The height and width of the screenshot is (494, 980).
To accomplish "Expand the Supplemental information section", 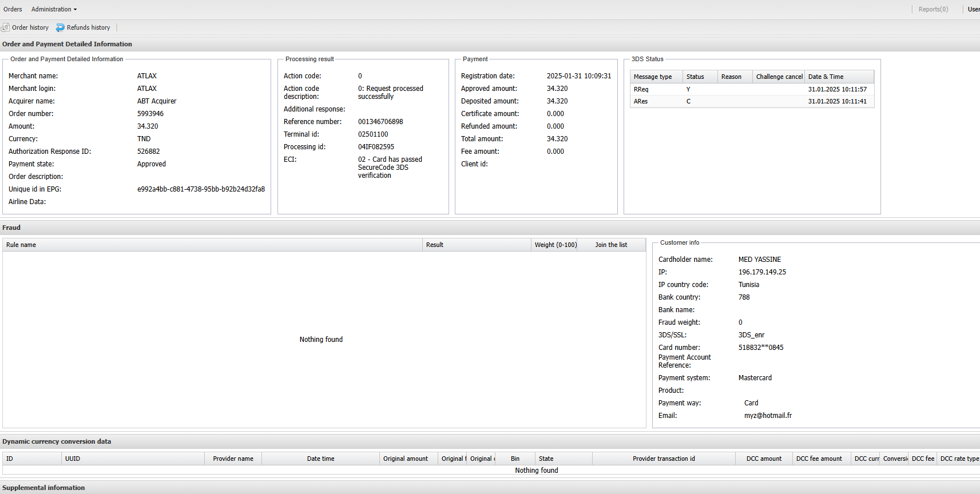I will [x=43, y=488].
